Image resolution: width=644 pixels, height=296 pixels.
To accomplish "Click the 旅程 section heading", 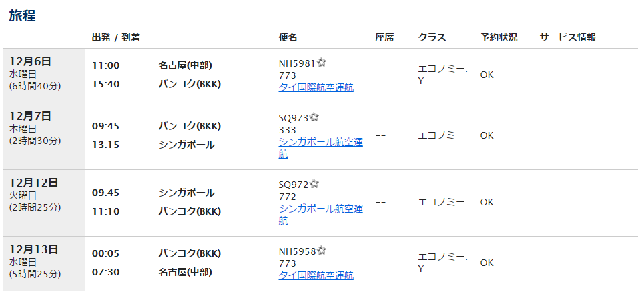I will coord(22,16).
